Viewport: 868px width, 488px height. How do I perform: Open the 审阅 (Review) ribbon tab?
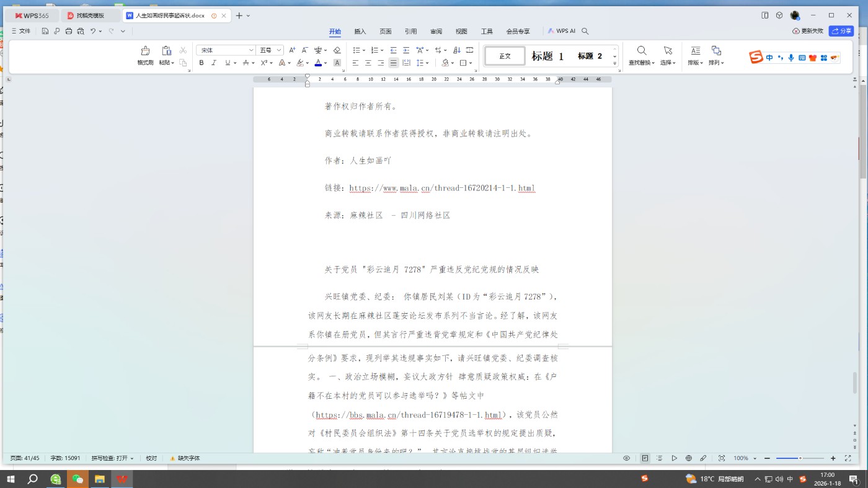point(436,32)
